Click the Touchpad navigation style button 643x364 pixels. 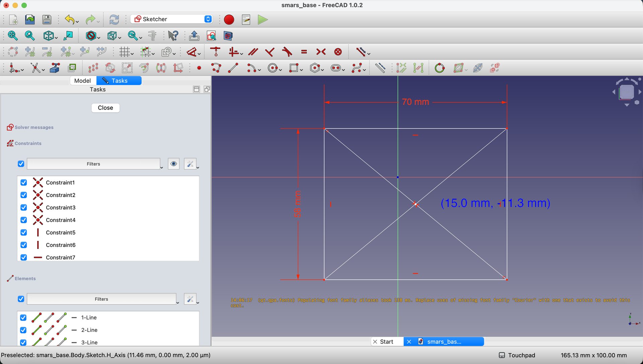517,355
